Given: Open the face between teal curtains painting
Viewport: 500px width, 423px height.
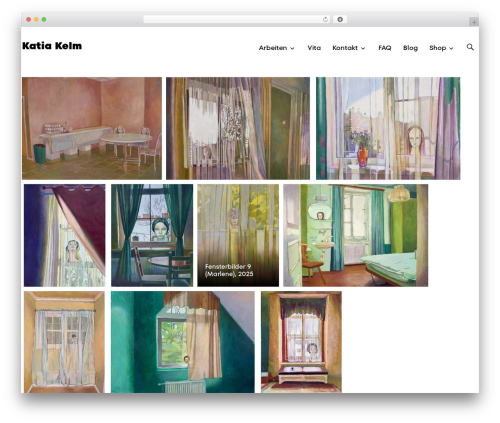Looking at the screenshot, I should pyautogui.click(x=152, y=235).
